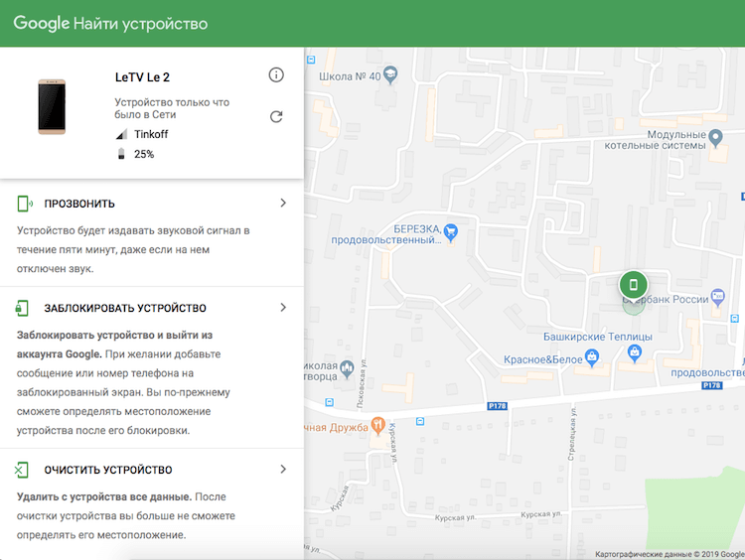Screen dimensions: 745x560
Task: Choose ОЧИСТИТЬ УСТРОЙСТВО option
Action: click(108, 470)
